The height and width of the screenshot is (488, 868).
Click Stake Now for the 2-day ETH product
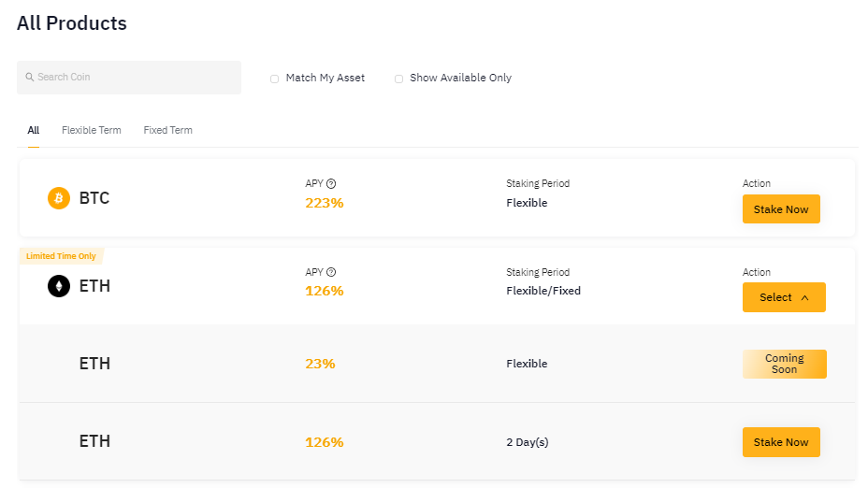tap(781, 442)
